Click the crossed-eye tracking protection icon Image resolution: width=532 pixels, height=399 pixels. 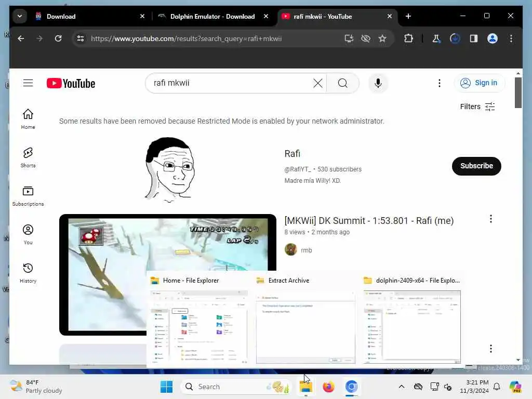click(365, 38)
